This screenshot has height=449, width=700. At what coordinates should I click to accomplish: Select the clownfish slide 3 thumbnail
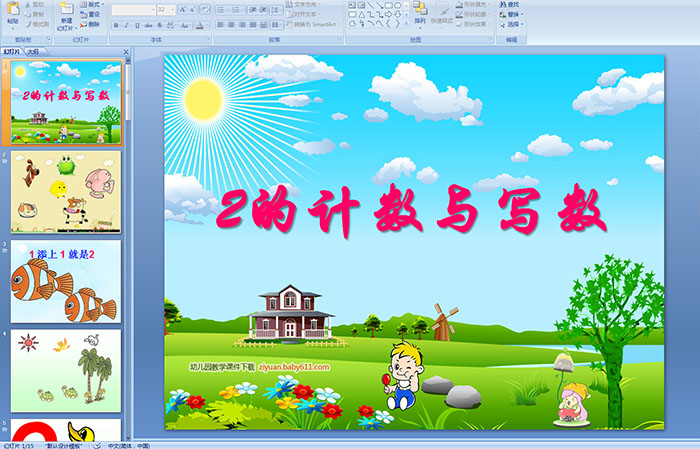[66, 281]
